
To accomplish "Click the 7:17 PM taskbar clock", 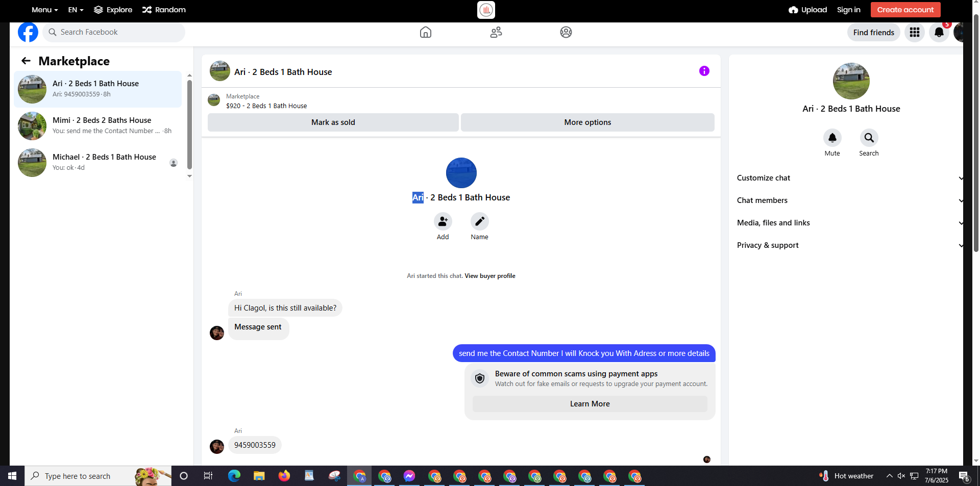I will click(x=937, y=476).
